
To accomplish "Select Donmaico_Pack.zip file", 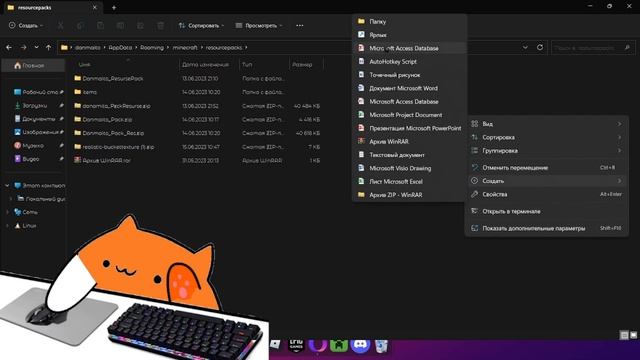I will [107, 120].
